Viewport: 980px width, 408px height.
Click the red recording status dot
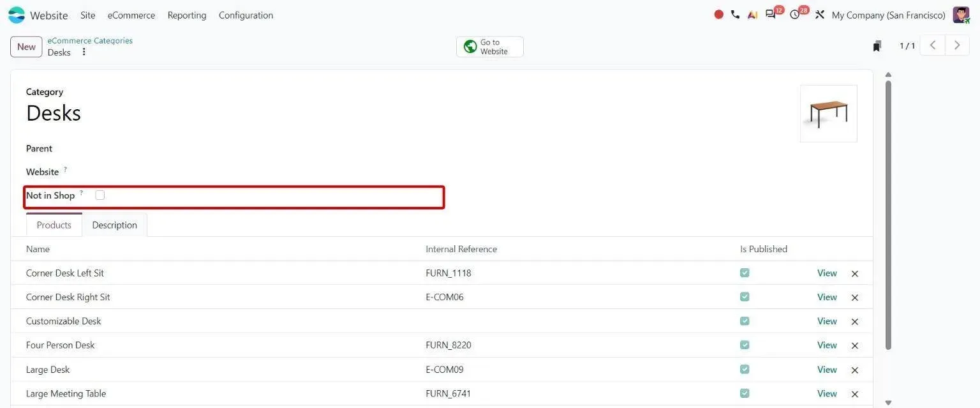click(718, 15)
